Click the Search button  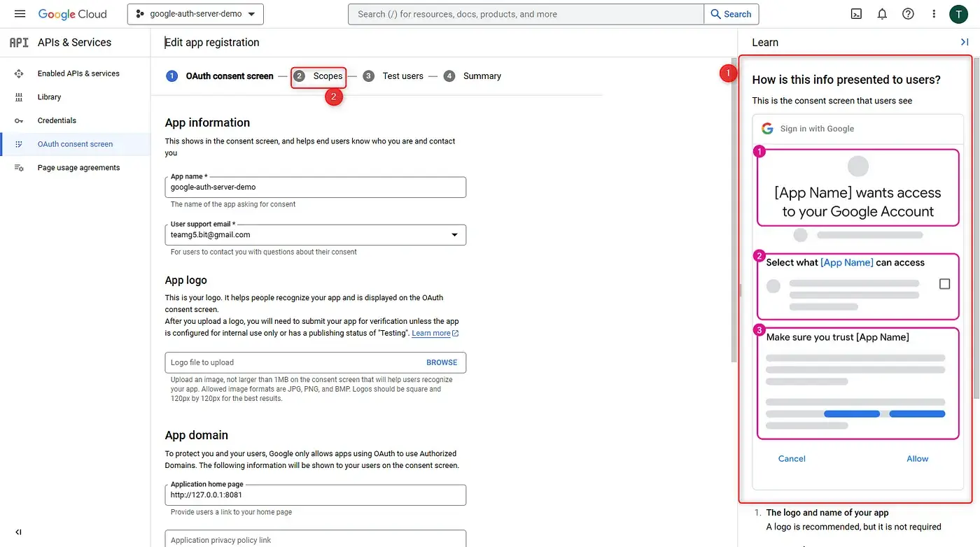[731, 14]
